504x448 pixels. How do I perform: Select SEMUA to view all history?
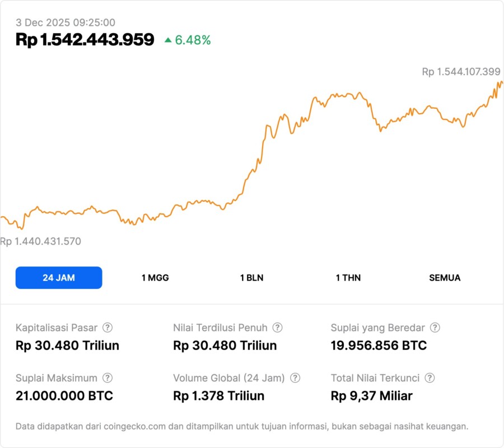(445, 278)
